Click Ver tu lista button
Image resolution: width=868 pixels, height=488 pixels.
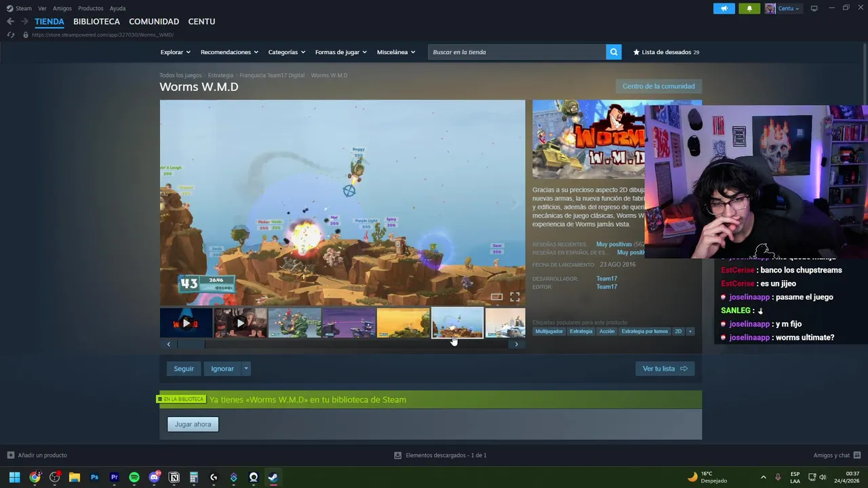pyautogui.click(x=665, y=369)
